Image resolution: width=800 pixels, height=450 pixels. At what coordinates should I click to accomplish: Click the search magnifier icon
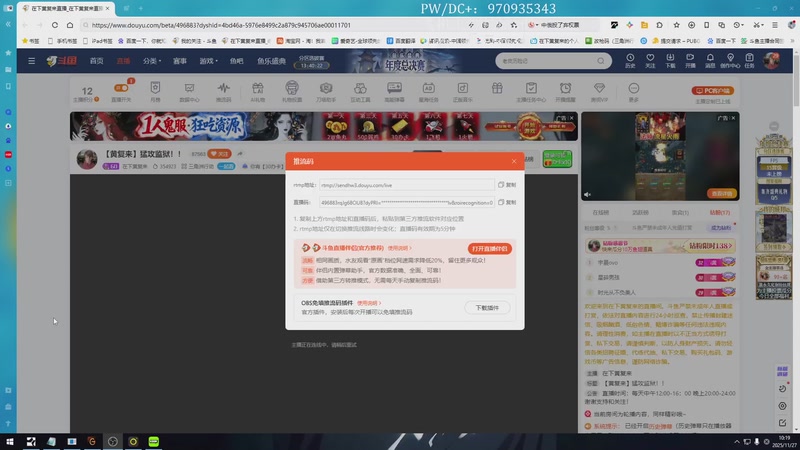pyautogui.click(x=601, y=61)
